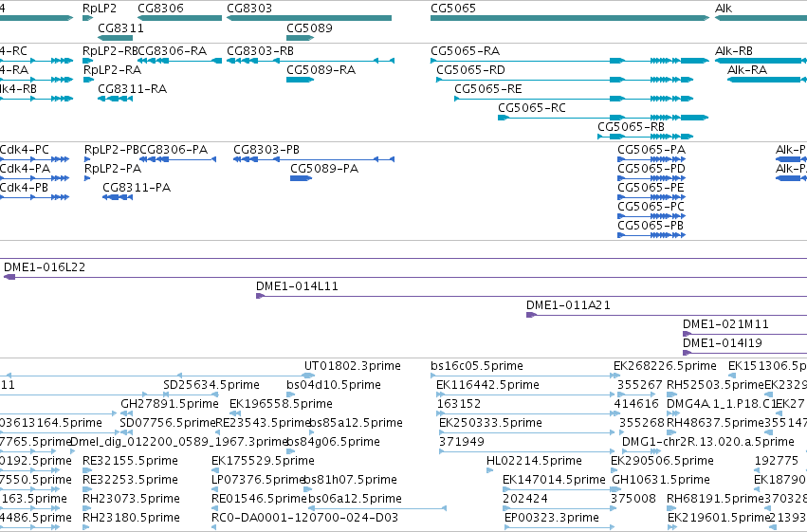
Task: Select the CG5065-RD transcript
Action: coord(564,80)
